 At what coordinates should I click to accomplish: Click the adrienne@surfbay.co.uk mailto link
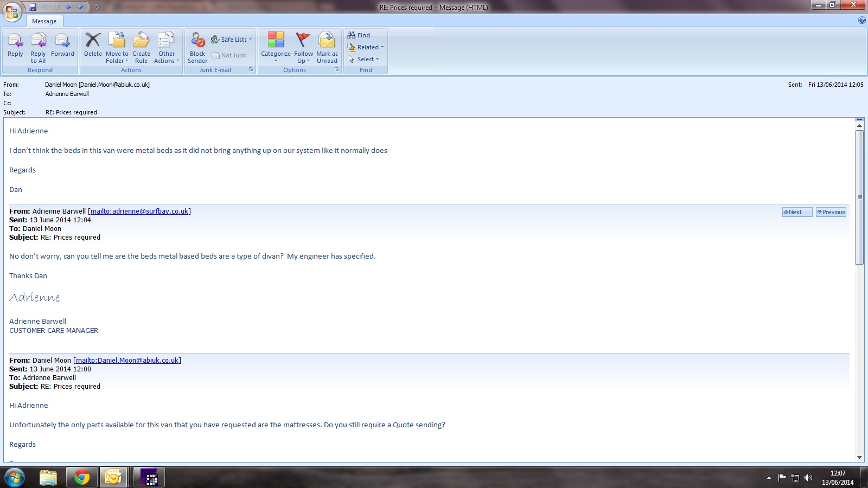pos(139,211)
